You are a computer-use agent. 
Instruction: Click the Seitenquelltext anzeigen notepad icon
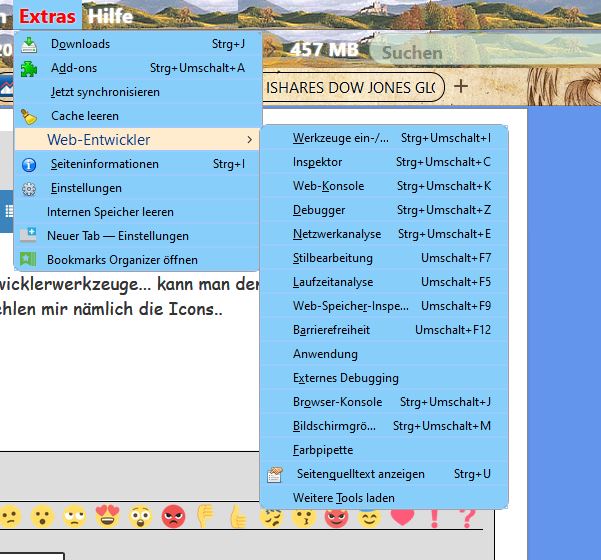click(x=274, y=475)
